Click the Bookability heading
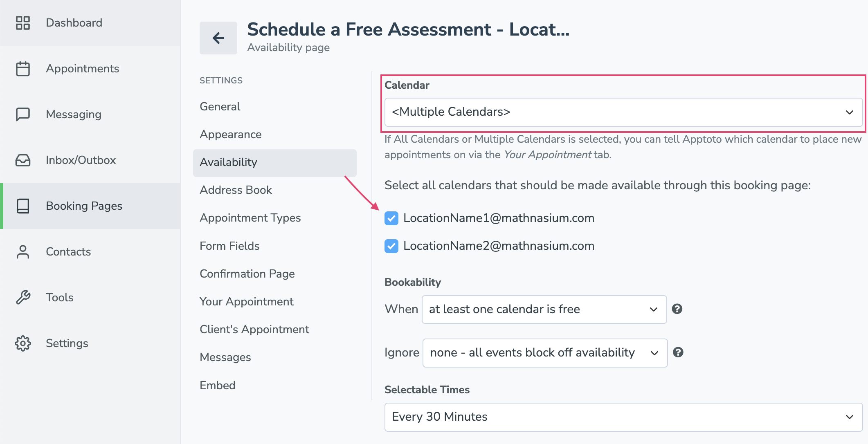The image size is (868, 444). tap(413, 283)
